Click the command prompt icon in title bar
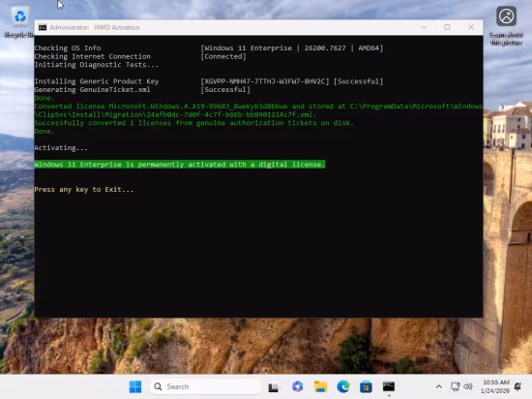The width and height of the screenshot is (532, 399). click(x=43, y=27)
